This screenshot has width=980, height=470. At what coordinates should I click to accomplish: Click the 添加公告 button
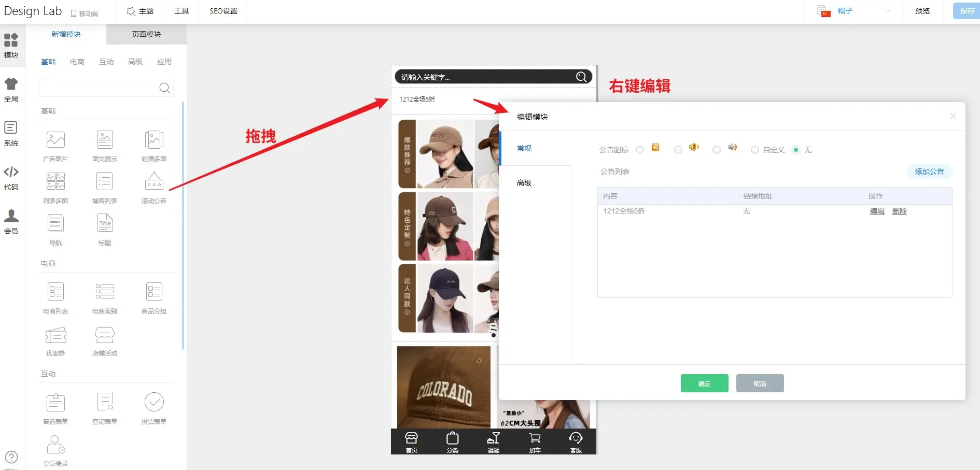[929, 172]
